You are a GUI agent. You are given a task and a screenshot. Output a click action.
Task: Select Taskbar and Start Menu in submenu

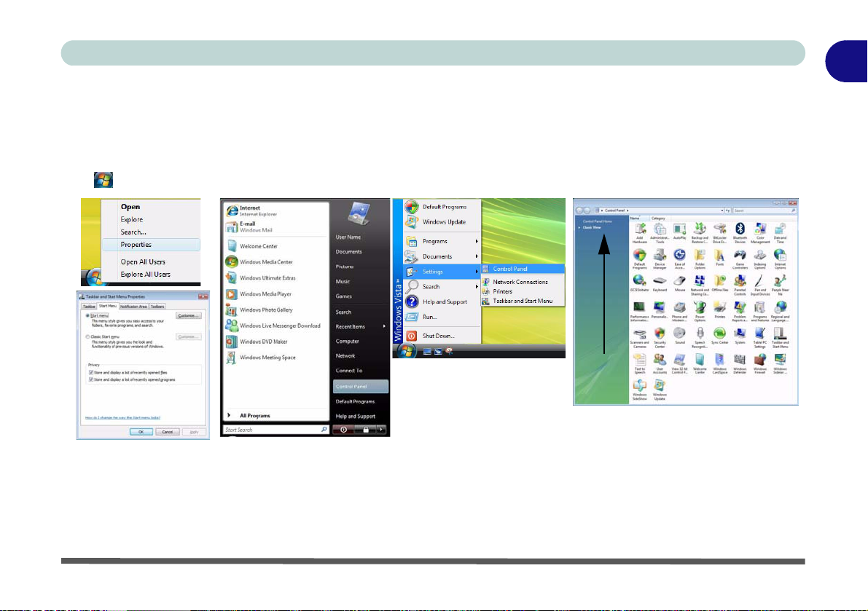(523, 301)
